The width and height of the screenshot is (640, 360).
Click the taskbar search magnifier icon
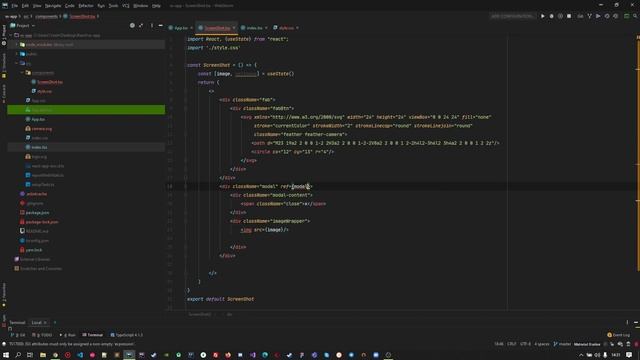(x=18, y=355)
